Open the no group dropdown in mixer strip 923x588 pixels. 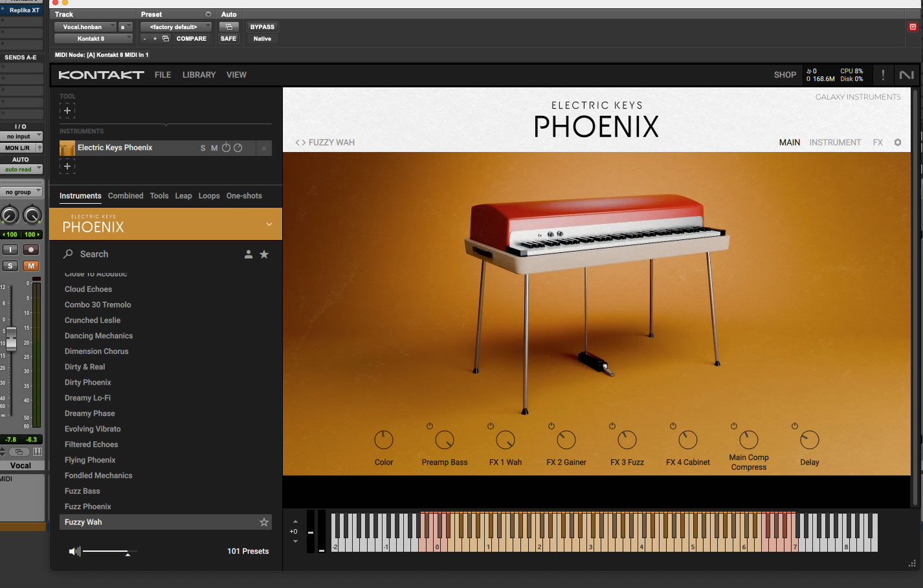[x=21, y=192]
